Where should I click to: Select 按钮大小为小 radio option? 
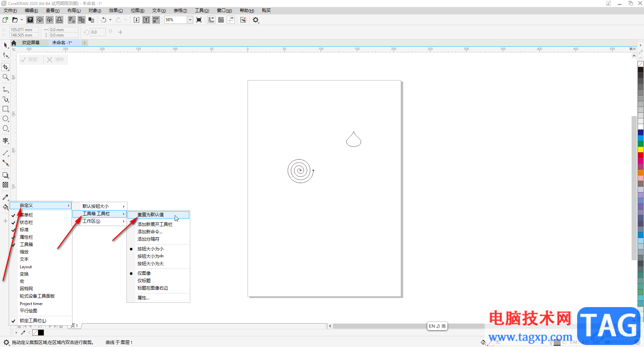click(x=158, y=249)
